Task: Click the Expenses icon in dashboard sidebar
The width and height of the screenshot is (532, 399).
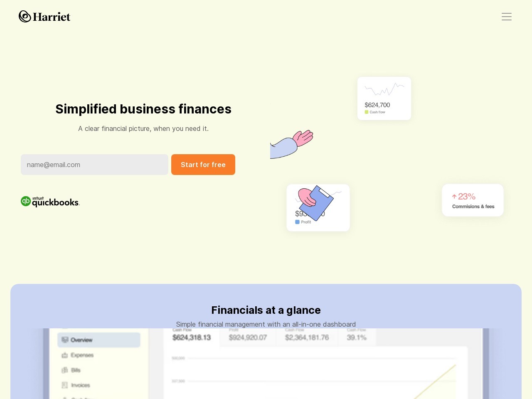Action: coord(65,355)
